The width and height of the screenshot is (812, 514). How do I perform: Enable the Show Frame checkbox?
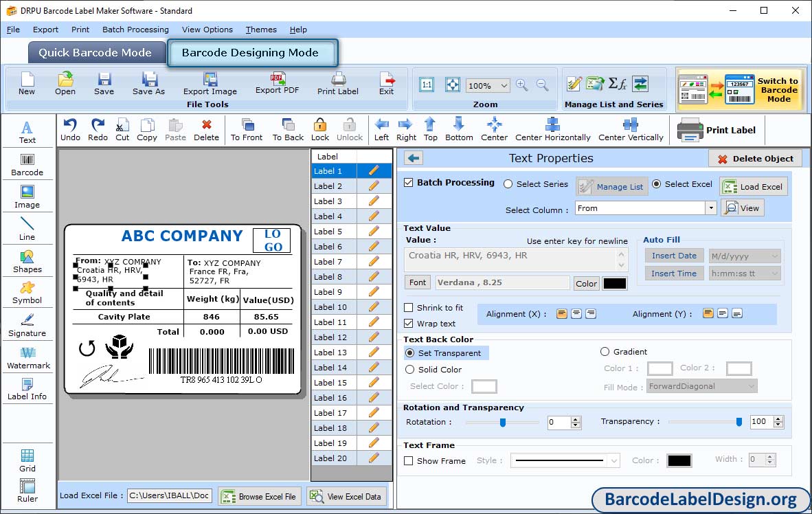coord(409,460)
